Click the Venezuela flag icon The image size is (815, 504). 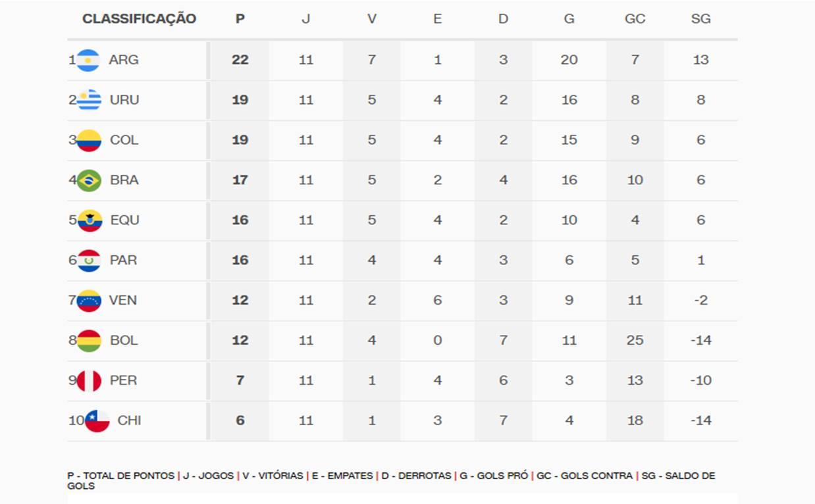[89, 301]
